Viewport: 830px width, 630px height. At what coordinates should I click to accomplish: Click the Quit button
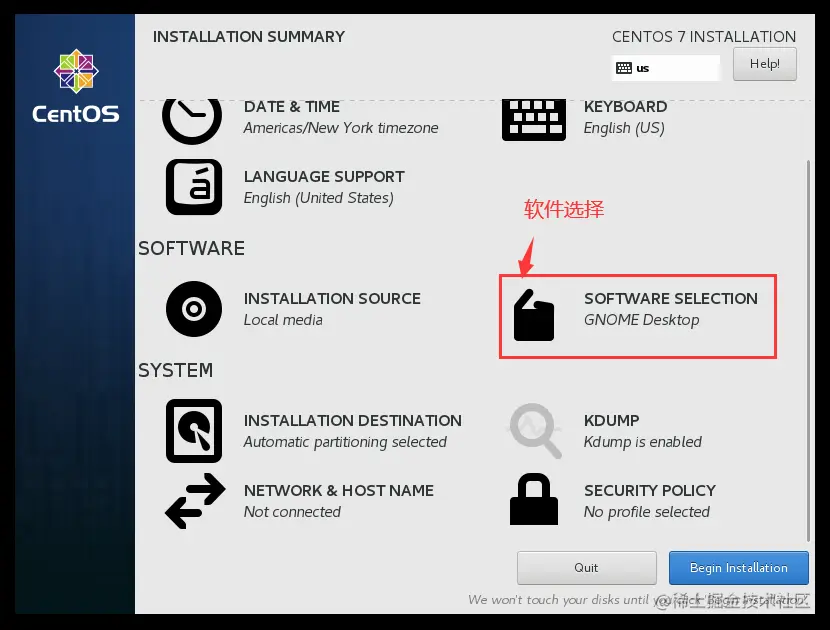tap(587, 568)
